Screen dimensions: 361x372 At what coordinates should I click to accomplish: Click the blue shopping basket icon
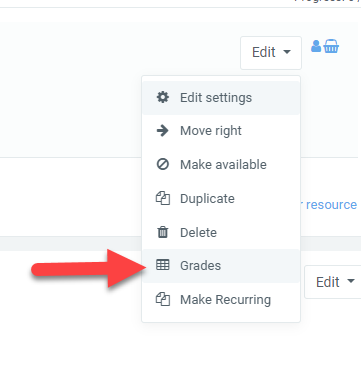pos(331,46)
